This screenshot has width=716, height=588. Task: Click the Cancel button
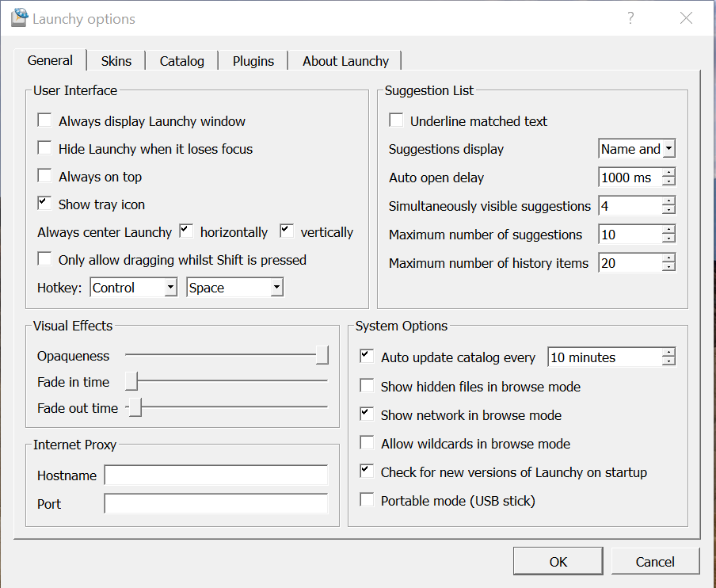click(x=655, y=562)
